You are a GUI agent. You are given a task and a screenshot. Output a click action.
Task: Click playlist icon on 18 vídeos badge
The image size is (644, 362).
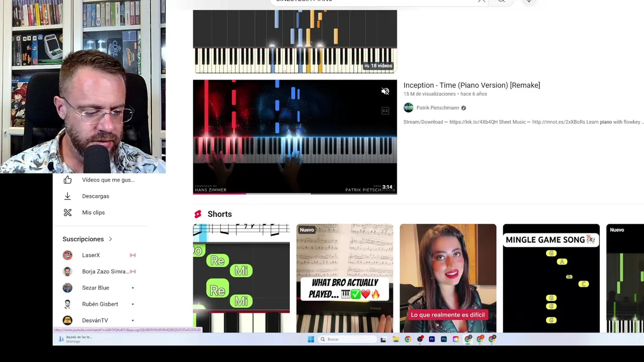pos(367,66)
